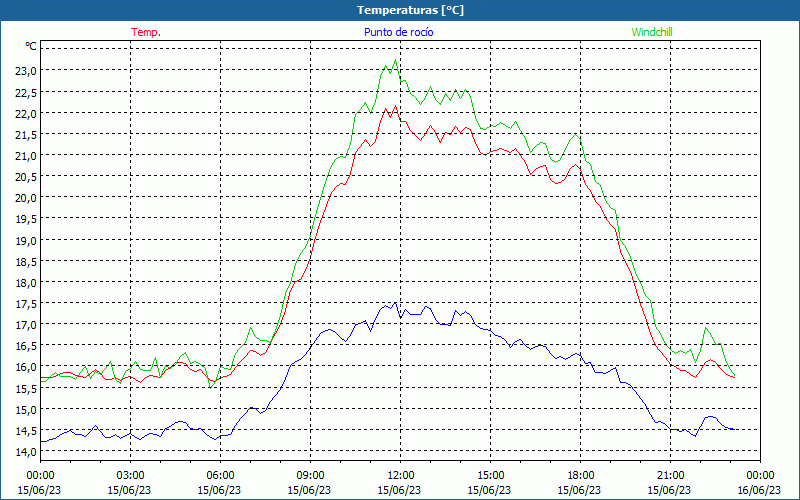Click the 12:00 time axis label
Viewport: 800px width, 500px height.
point(400,476)
